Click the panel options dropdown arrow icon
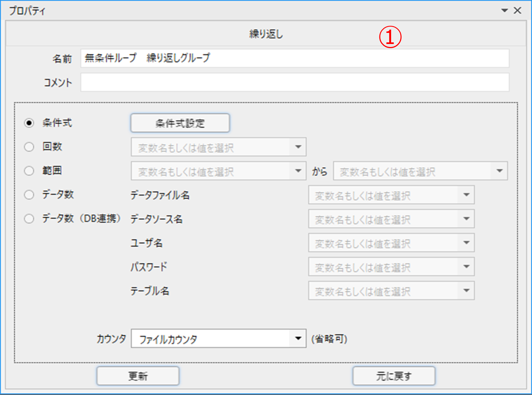 pyautogui.click(x=505, y=11)
